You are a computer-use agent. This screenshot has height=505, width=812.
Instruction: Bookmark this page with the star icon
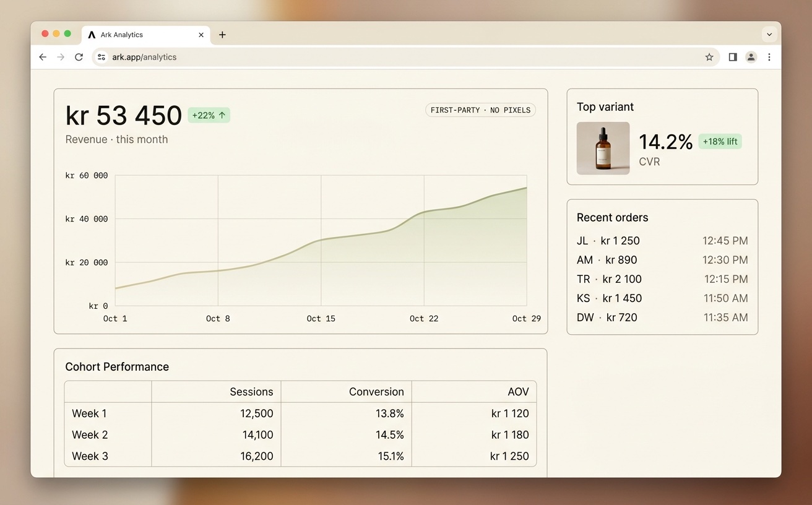709,57
